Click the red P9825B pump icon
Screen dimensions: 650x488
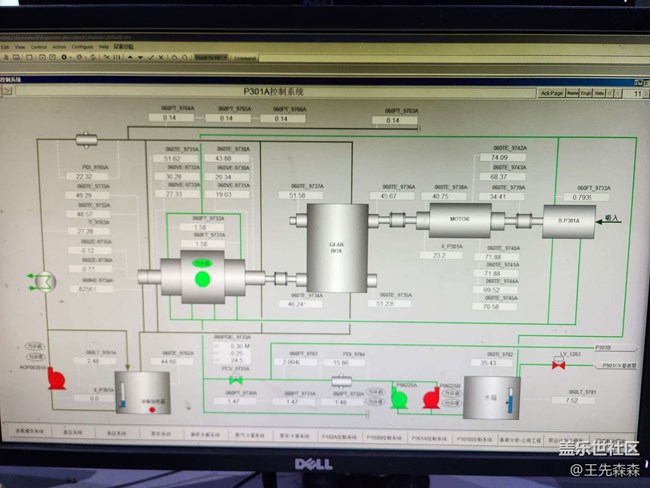pyautogui.click(x=431, y=399)
